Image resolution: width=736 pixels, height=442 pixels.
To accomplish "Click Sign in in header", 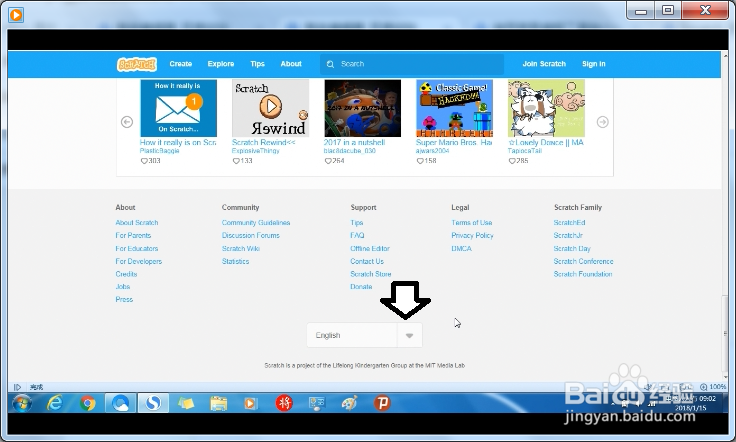I will pyautogui.click(x=594, y=64).
